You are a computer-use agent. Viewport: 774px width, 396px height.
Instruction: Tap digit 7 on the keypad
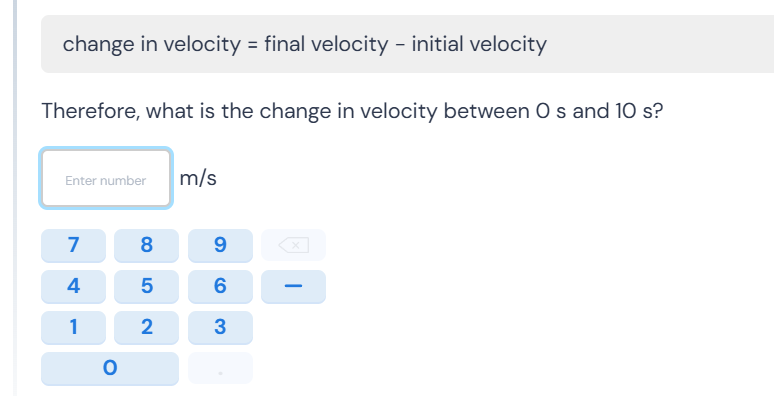pos(73,245)
